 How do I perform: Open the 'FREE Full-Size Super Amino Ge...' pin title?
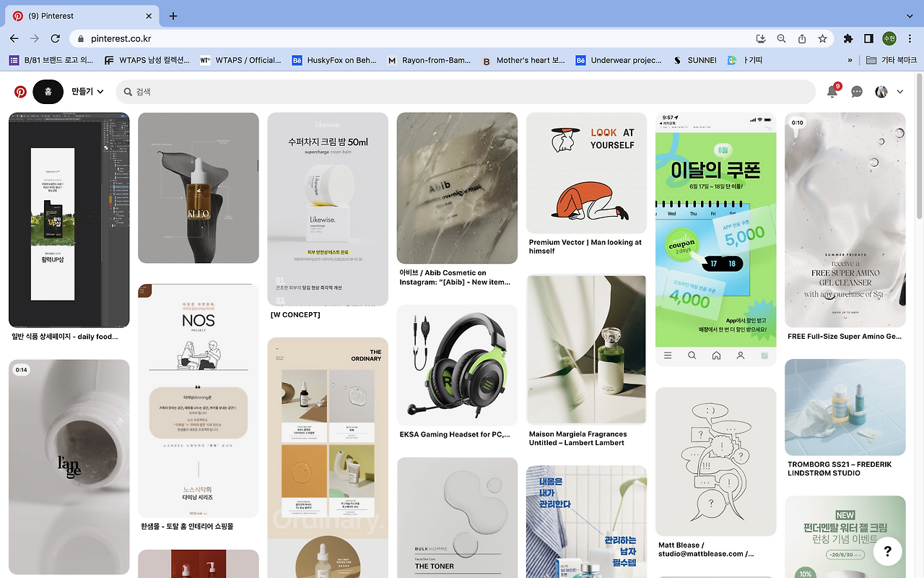click(845, 337)
